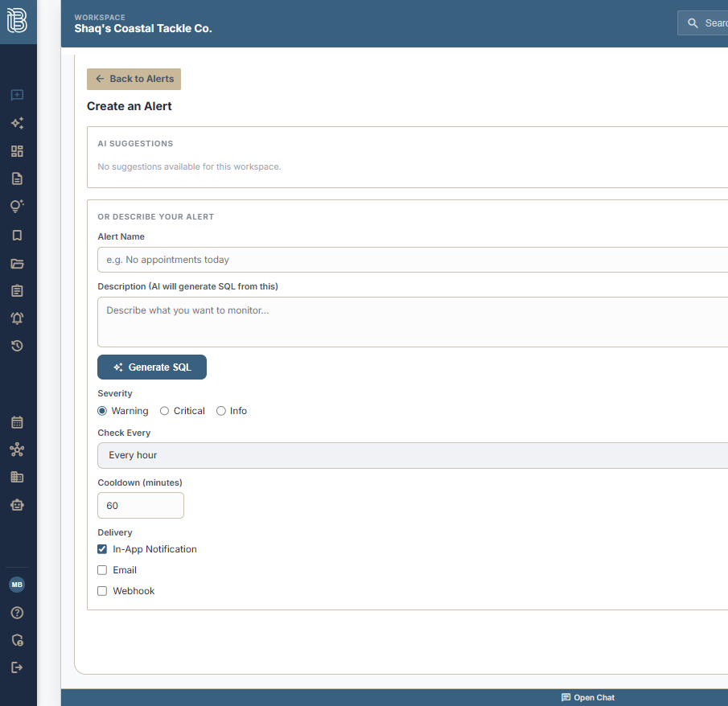The image size is (728, 706).
Task: Open the dashboards grid sidebar icon
Action: coord(17,151)
